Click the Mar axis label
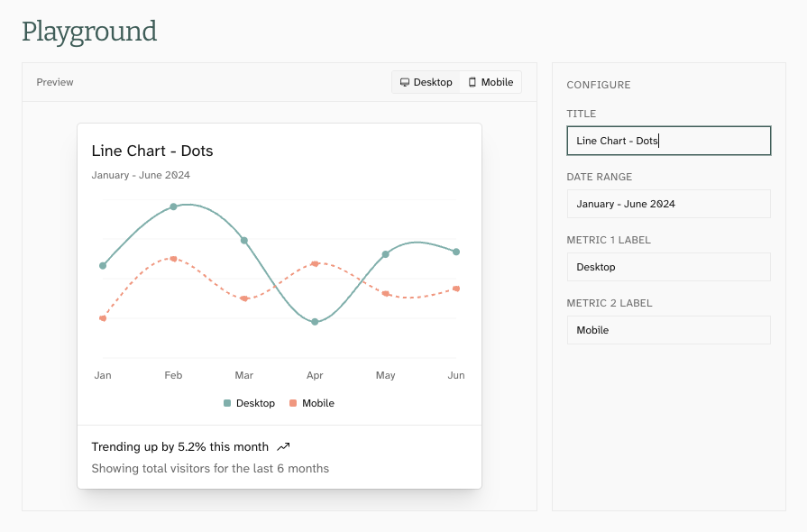 point(244,375)
